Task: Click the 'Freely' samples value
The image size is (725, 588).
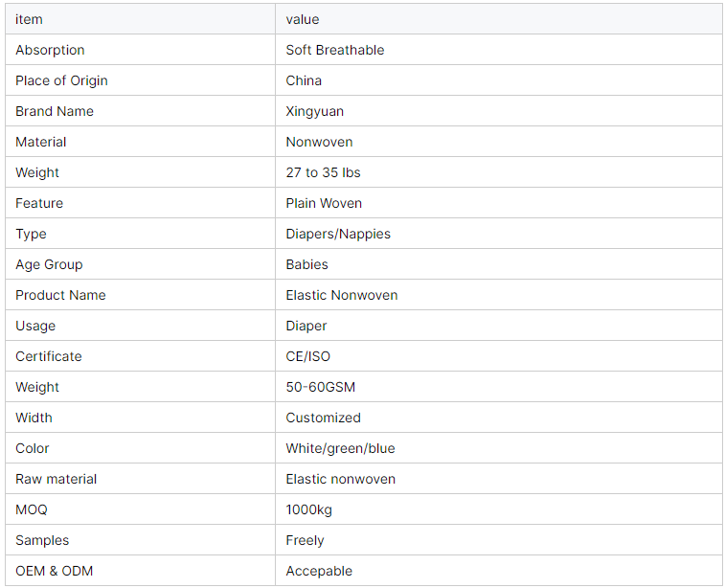Action: click(306, 540)
